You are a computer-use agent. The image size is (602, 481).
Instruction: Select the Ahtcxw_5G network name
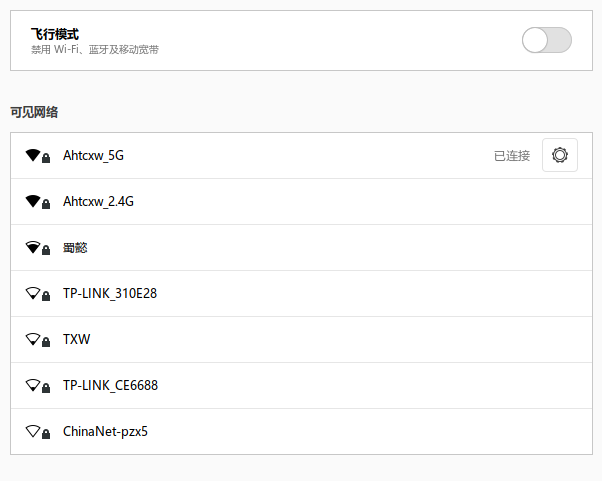click(x=93, y=156)
